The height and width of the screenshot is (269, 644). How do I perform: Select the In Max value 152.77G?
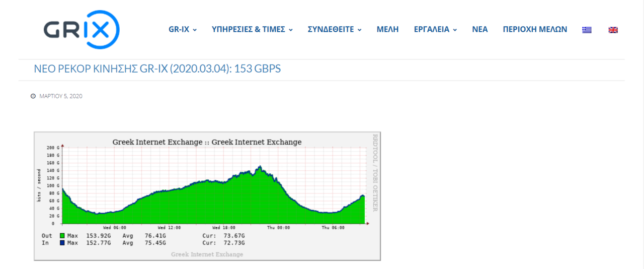98,243
